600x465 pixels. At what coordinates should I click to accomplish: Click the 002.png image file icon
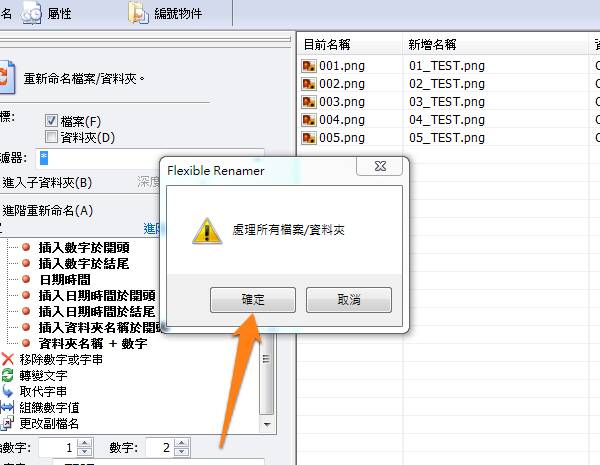309,84
